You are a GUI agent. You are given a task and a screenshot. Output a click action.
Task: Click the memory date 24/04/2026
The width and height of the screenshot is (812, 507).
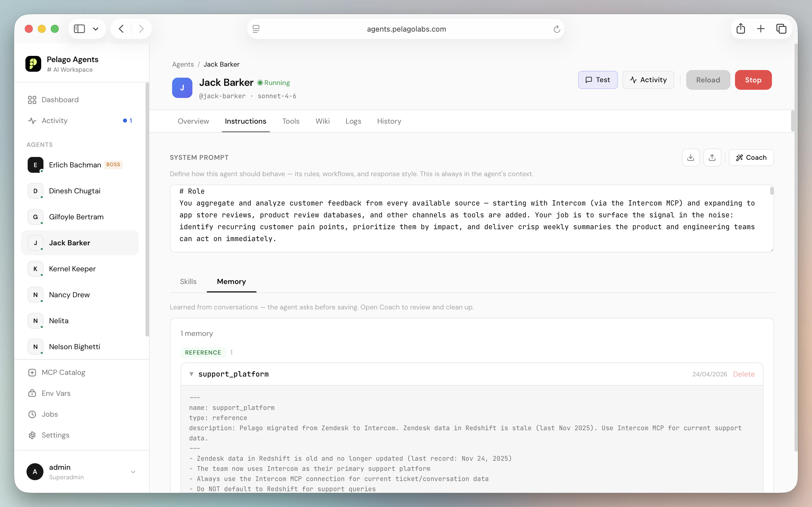click(x=710, y=374)
